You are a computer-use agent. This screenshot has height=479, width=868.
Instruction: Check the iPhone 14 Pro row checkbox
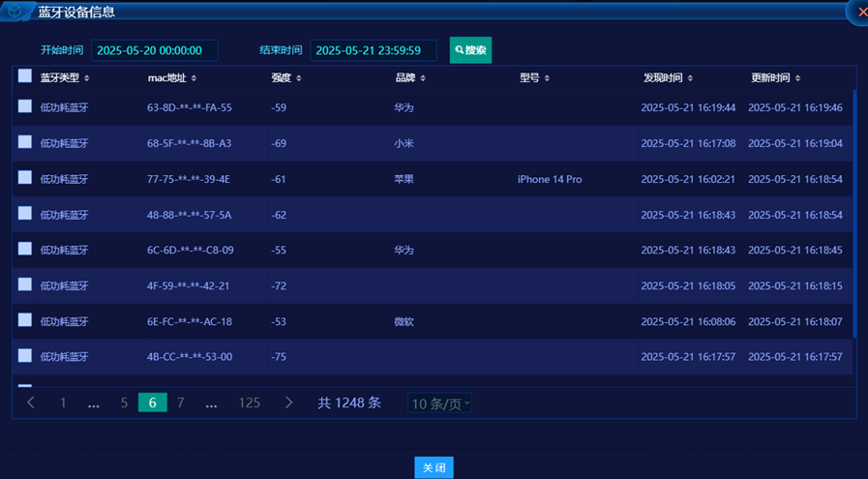pyautogui.click(x=25, y=177)
